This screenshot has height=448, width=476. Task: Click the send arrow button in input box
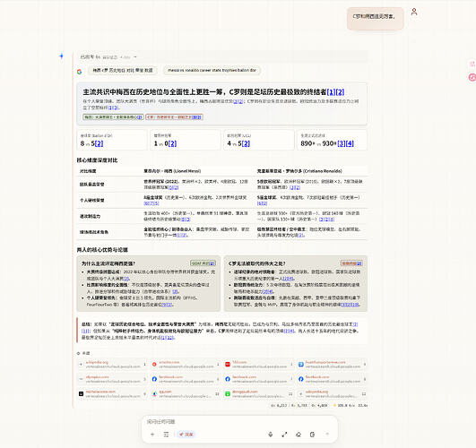(x=327, y=435)
